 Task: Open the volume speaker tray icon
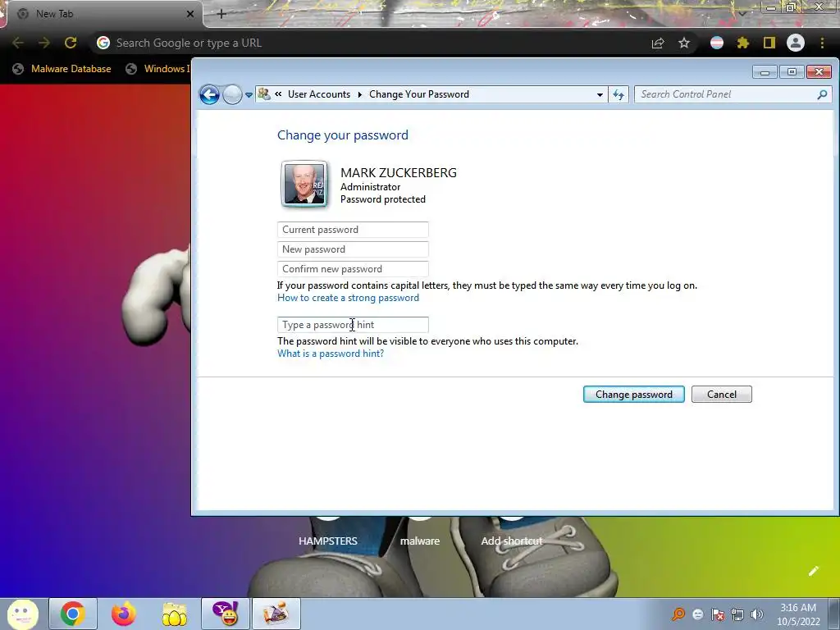pyautogui.click(x=757, y=614)
